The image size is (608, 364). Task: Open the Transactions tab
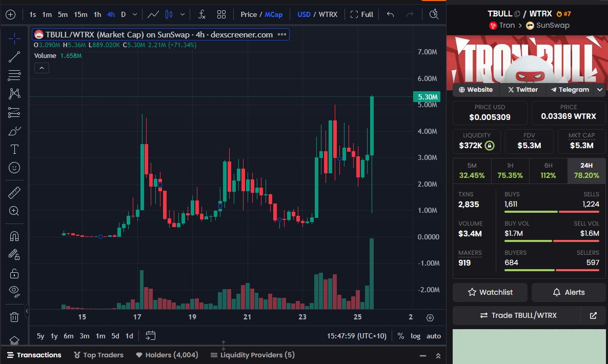tap(34, 355)
